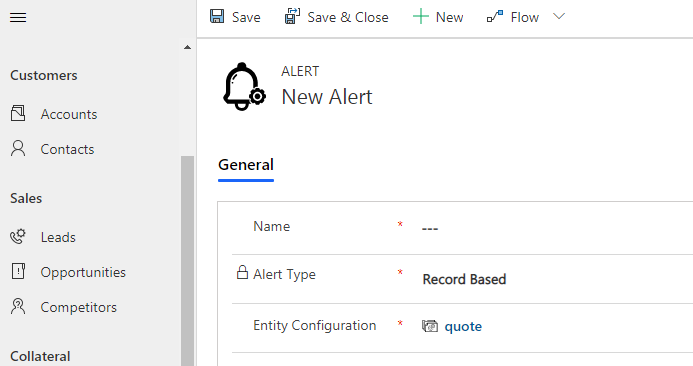Create a New record

pyautogui.click(x=438, y=17)
